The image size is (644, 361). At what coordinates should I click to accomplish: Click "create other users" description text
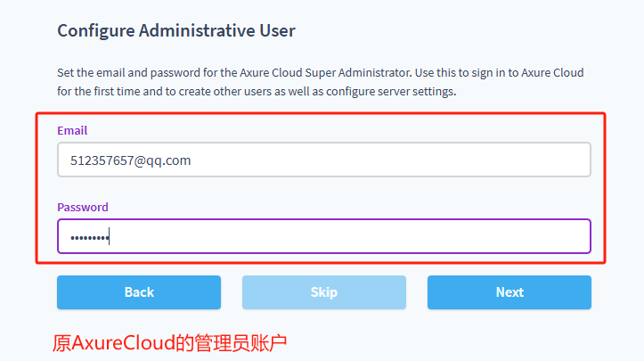214,92
